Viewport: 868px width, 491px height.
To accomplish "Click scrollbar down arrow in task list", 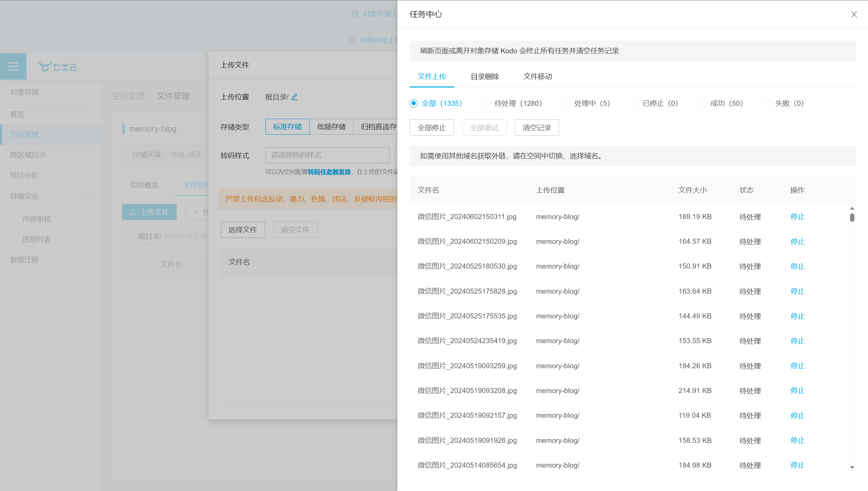I will [x=852, y=468].
